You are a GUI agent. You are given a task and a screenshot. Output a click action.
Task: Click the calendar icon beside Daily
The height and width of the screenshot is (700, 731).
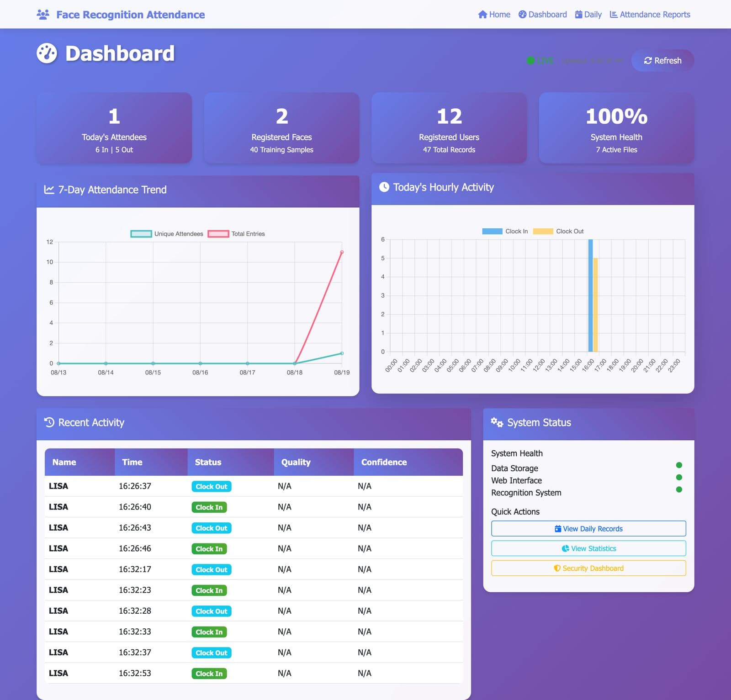point(578,15)
